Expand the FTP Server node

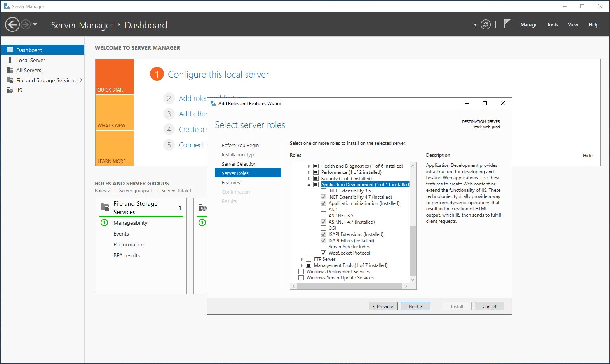(302, 259)
